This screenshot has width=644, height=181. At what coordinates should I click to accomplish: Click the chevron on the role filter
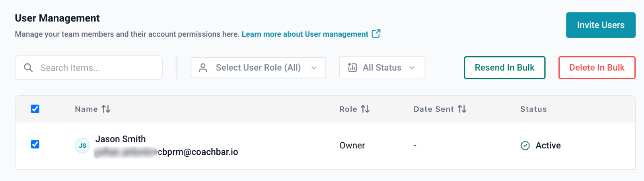coord(314,68)
